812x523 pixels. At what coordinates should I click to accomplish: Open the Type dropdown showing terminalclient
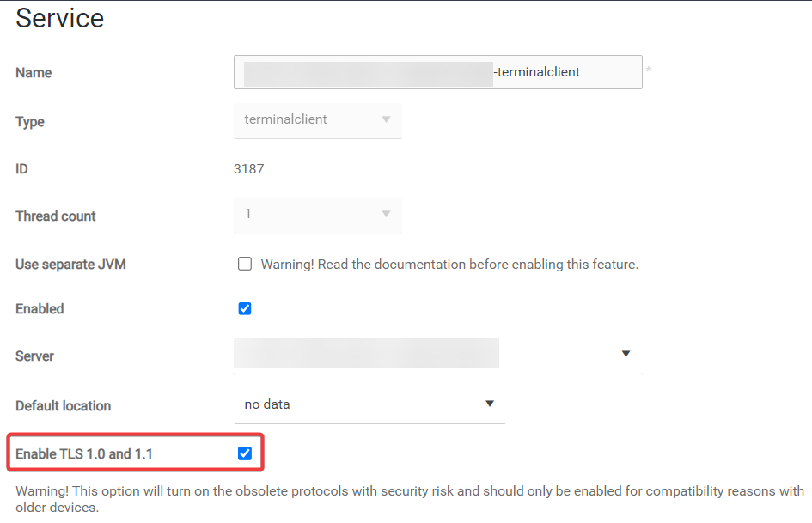click(x=317, y=119)
